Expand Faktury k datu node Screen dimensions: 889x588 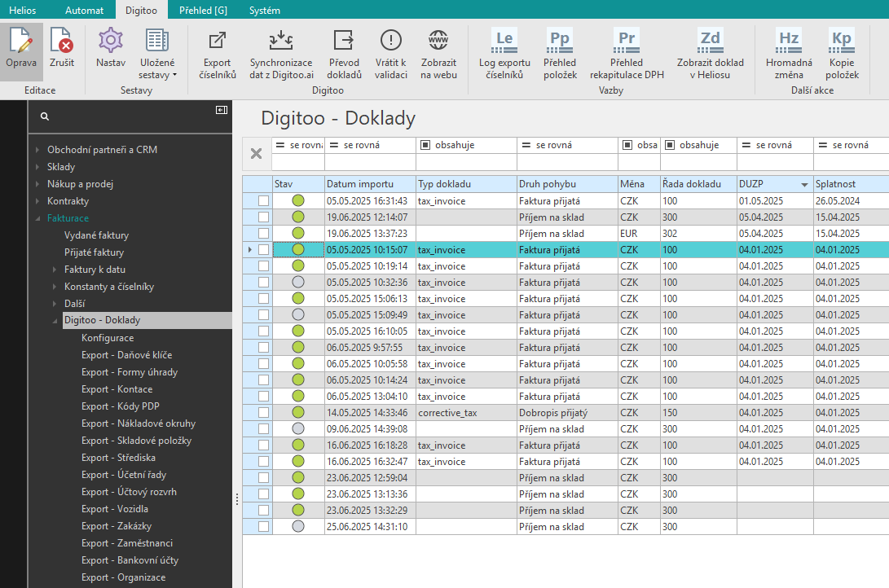[55, 270]
